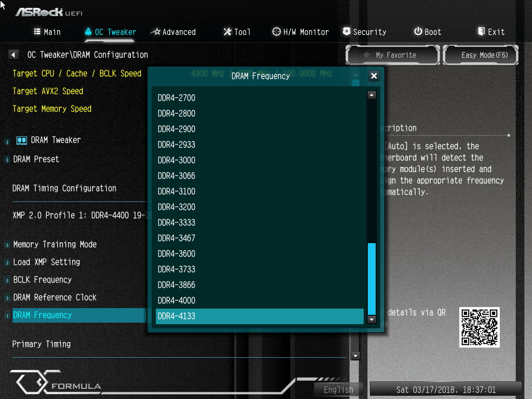Choose DDR4-3600 in the list
The width and height of the screenshot is (532, 399).
click(177, 254)
